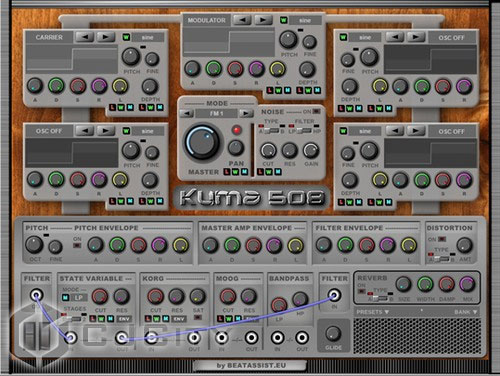Image resolution: width=500 pixels, height=376 pixels.
Task: Click the MODULATOR oscillator label
Action: [x=207, y=20]
